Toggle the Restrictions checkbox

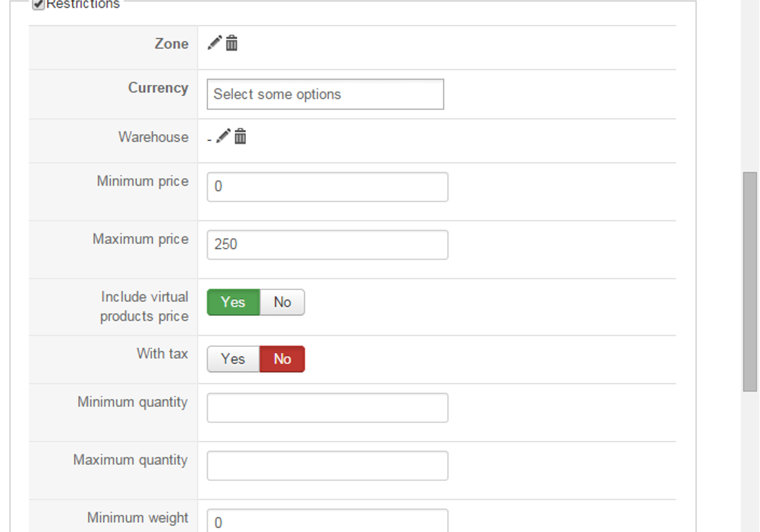(39, 5)
